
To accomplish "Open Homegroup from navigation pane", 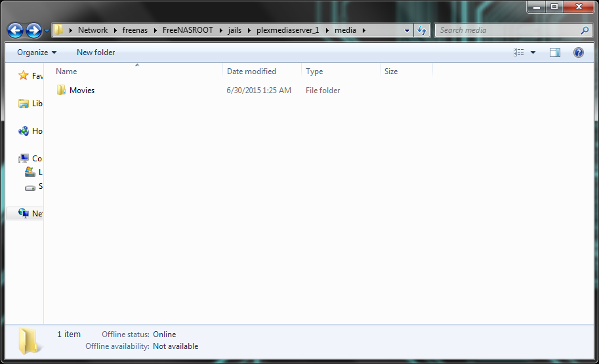I will click(x=24, y=131).
